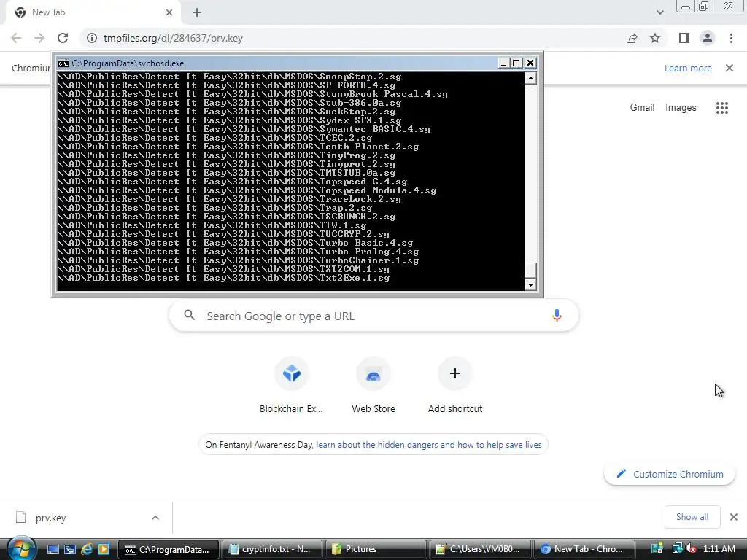Open the side panel icon
Viewport: 747px width, 560px height.
pyautogui.click(x=684, y=38)
